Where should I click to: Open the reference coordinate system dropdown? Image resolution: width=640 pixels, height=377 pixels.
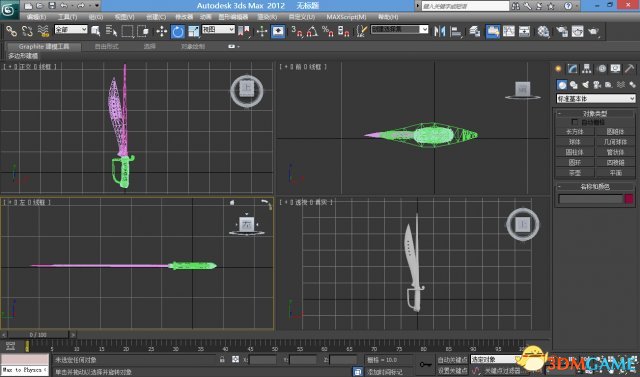coord(218,29)
